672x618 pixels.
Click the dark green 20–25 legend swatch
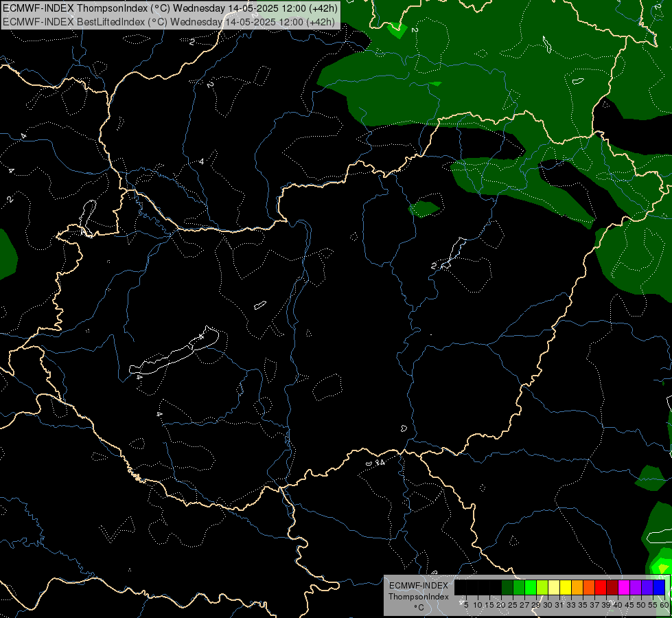(x=507, y=587)
